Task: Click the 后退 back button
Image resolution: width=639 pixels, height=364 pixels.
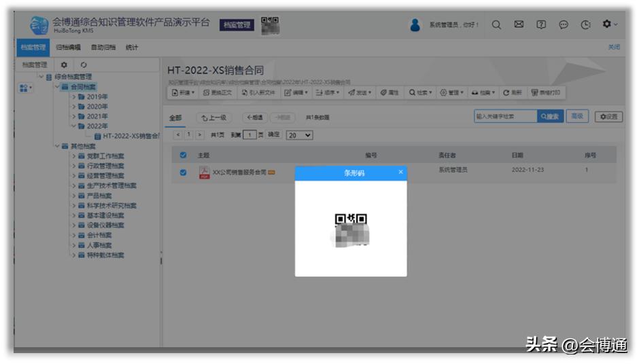Action: [x=255, y=117]
